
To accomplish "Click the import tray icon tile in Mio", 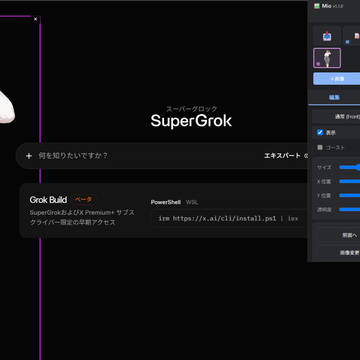I will coord(327,36).
